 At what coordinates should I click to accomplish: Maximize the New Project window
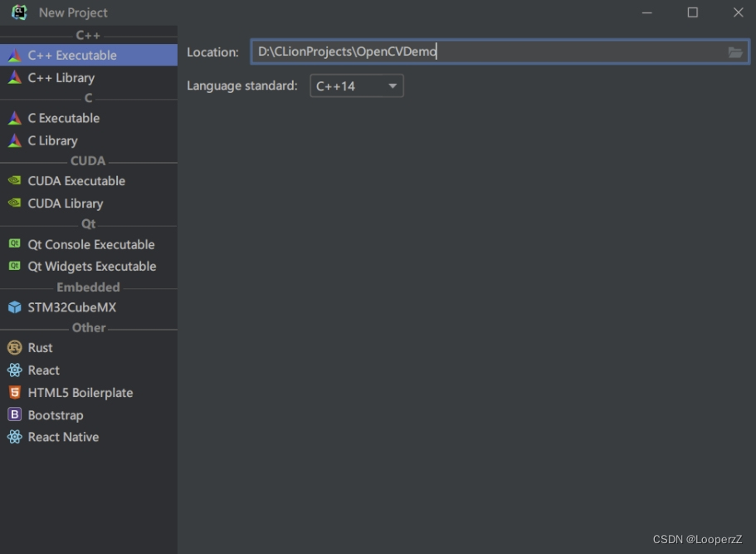692,12
